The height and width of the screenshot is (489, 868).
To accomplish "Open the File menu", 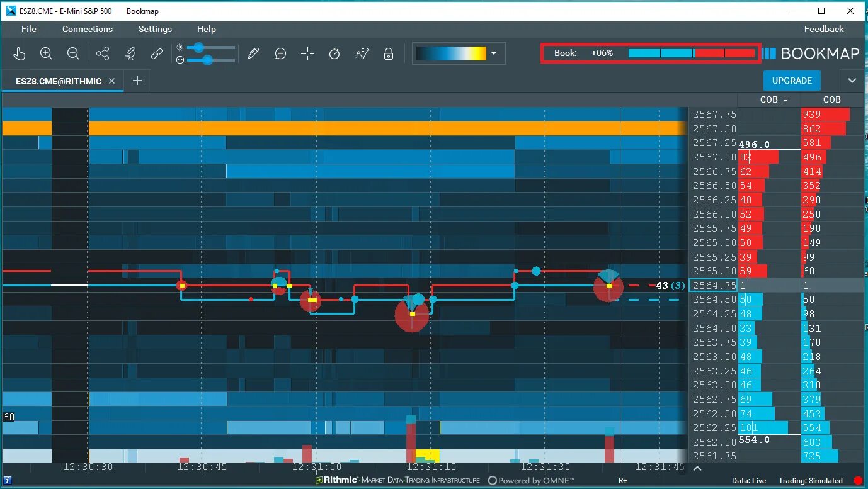I will tap(29, 29).
